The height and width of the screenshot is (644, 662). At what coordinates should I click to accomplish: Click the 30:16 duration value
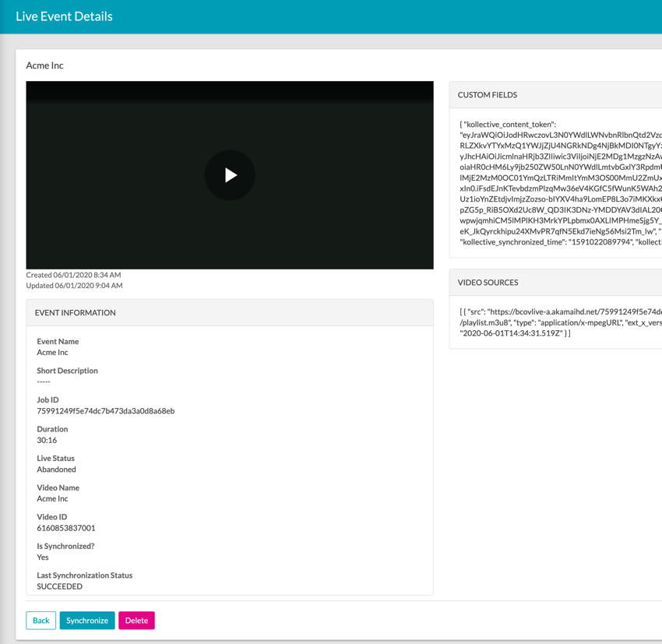[x=47, y=440]
